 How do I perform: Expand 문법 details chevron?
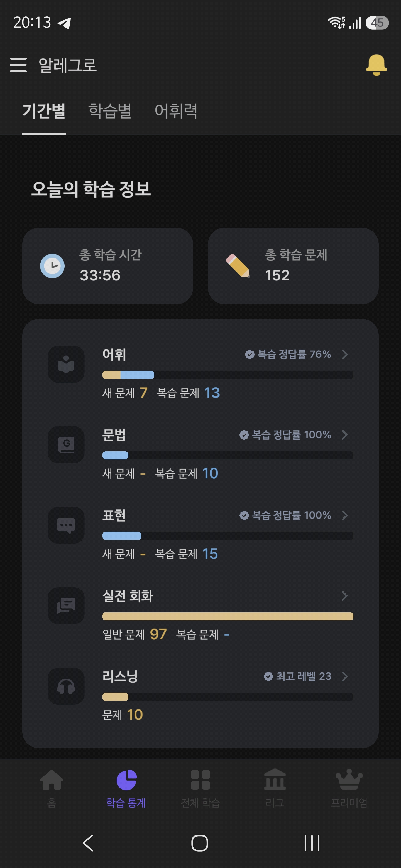344,435
